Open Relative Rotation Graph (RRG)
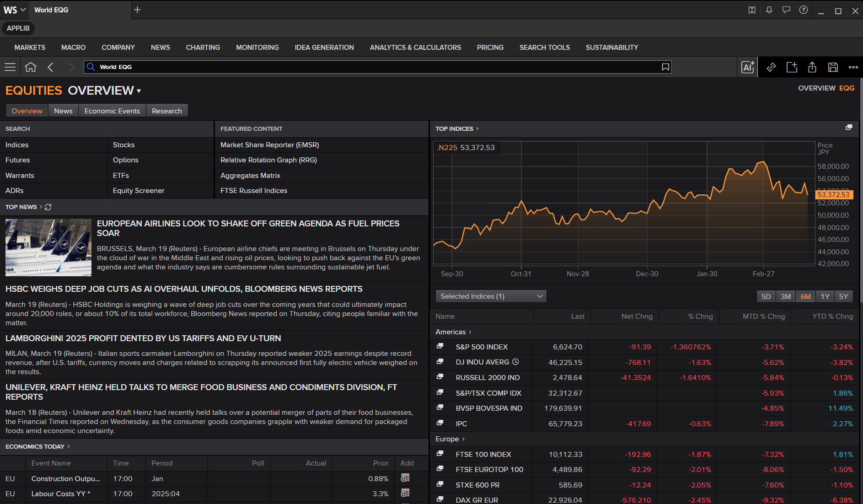The width and height of the screenshot is (863, 504). pyautogui.click(x=268, y=160)
